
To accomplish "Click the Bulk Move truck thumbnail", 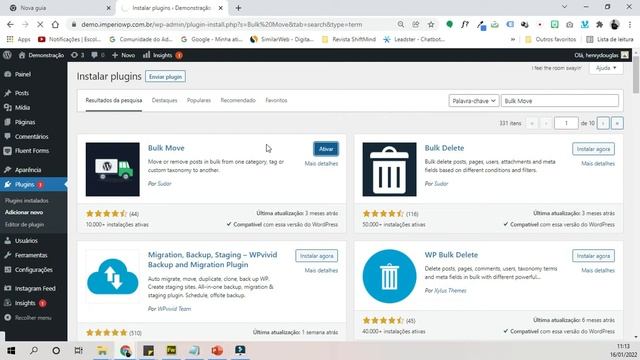I will [113, 169].
